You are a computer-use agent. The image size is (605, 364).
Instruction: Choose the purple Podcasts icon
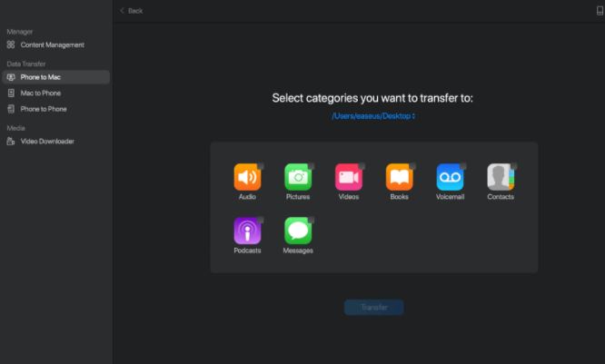[246, 231]
